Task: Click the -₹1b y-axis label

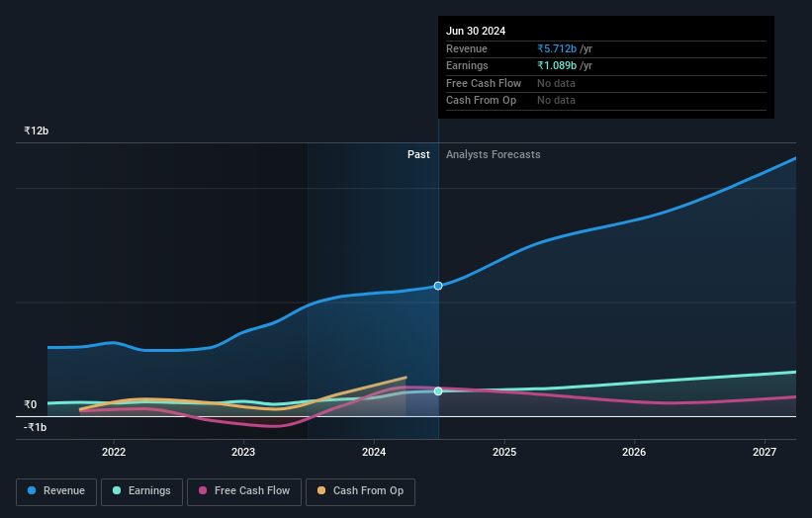Action: pos(36,427)
